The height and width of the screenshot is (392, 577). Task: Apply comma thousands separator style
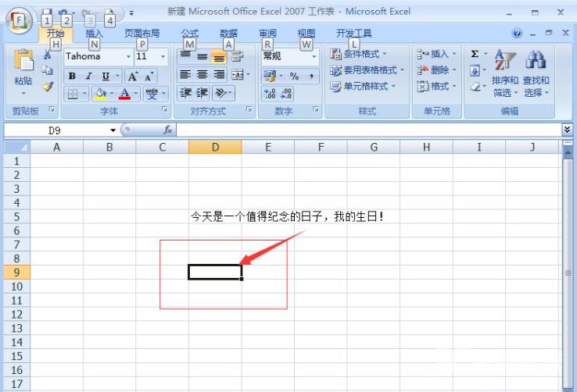pos(311,76)
